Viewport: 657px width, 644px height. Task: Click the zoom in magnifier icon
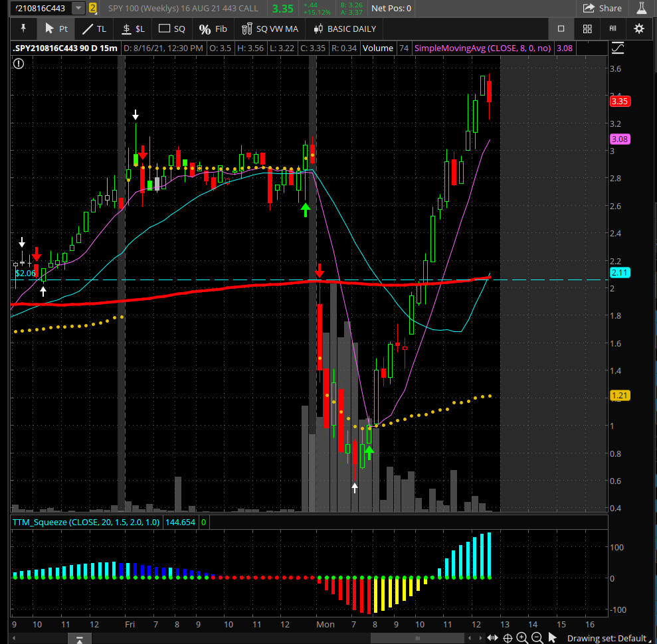pos(522,638)
